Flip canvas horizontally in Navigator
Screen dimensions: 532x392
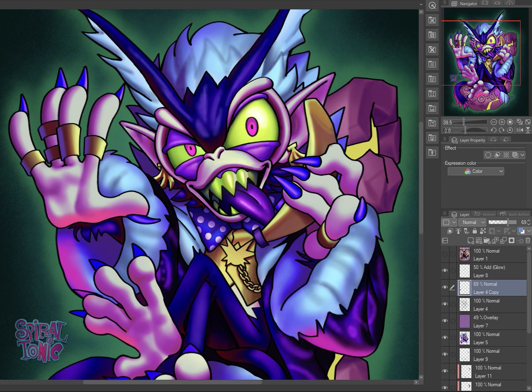click(x=520, y=130)
